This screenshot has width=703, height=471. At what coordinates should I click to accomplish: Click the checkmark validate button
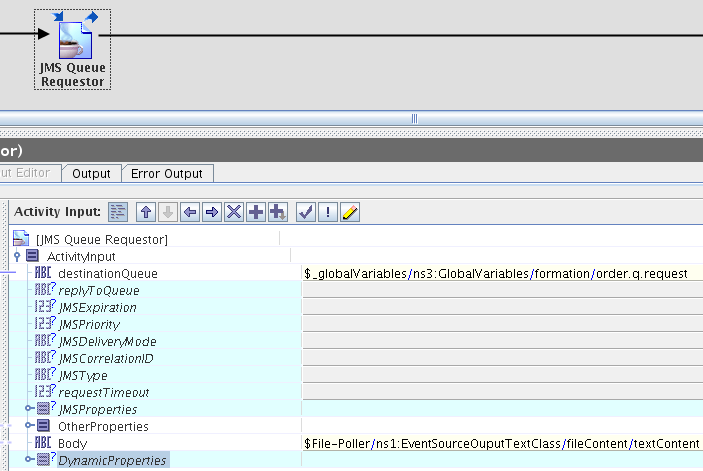[307, 212]
